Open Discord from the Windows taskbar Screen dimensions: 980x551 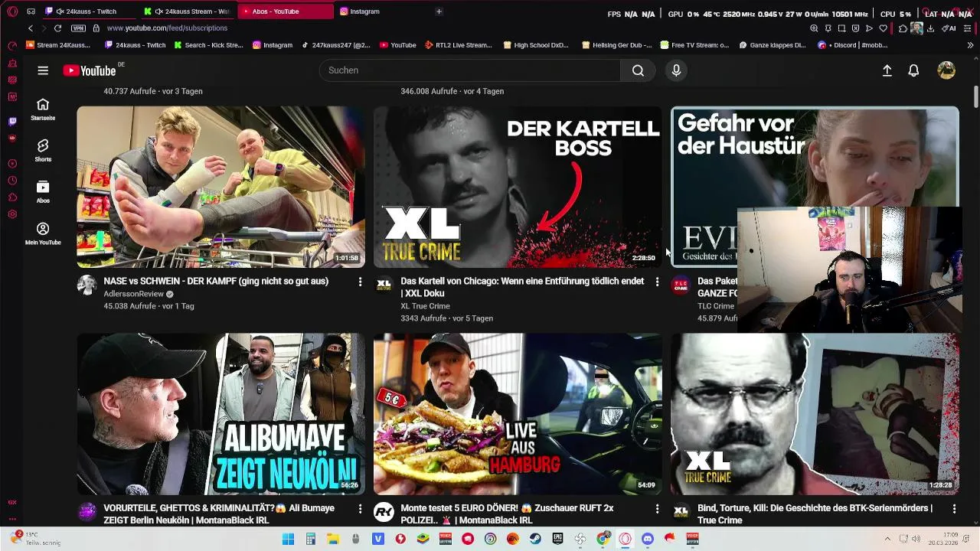[648, 539]
